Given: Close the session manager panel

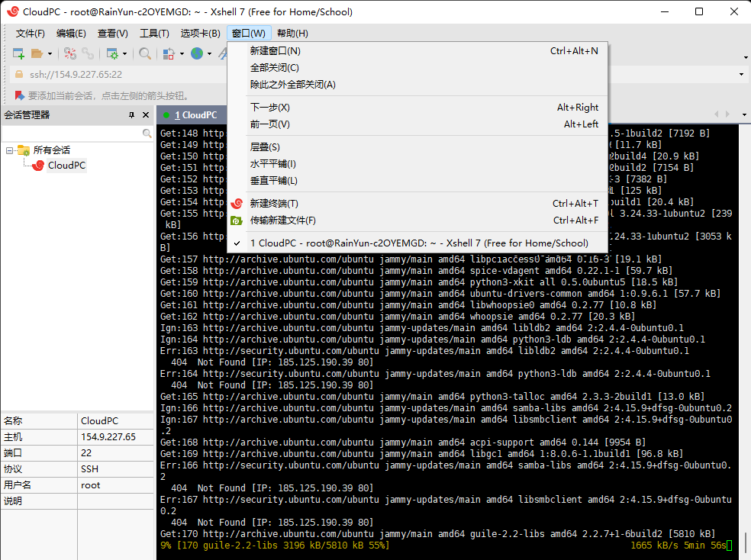Looking at the screenshot, I should pos(146,115).
